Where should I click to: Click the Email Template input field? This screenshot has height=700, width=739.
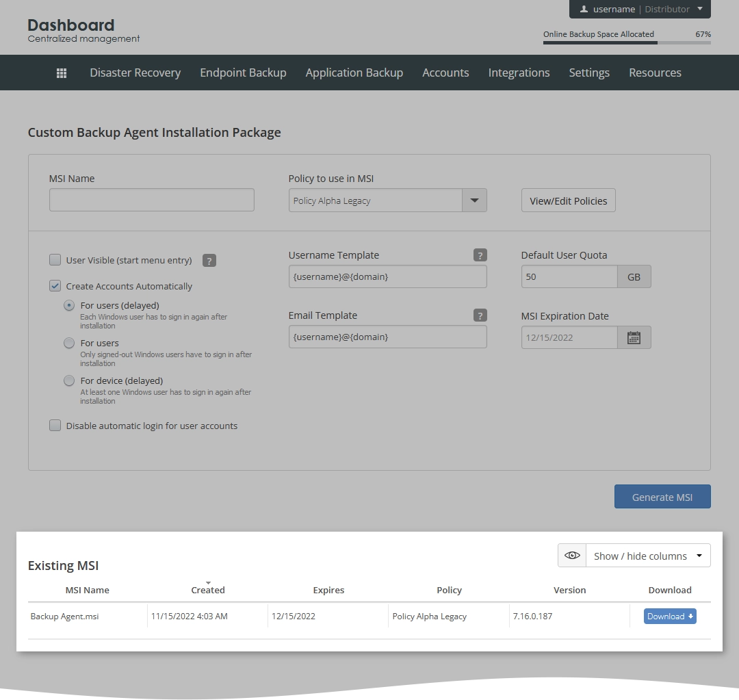click(x=387, y=337)
